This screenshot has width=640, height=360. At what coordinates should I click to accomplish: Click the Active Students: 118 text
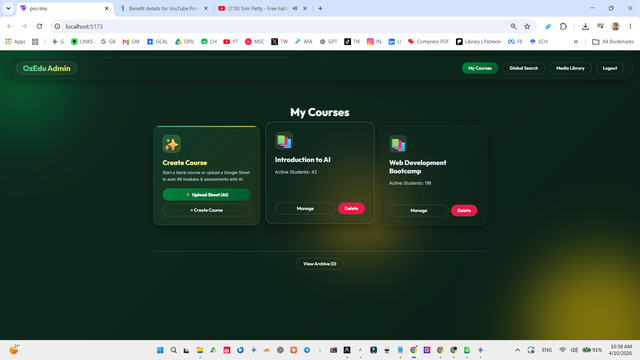click(x=410, y=183)
